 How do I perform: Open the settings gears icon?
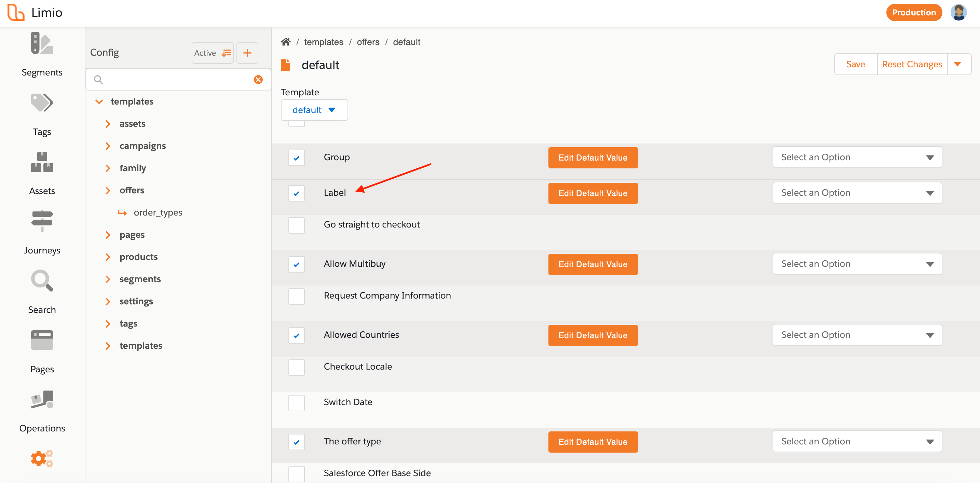[x=42, y=459]
